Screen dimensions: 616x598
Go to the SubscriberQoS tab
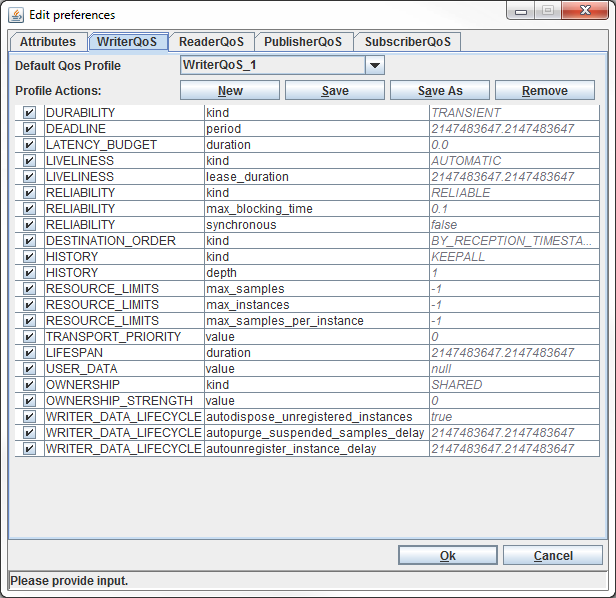click(x=406, y=42)
